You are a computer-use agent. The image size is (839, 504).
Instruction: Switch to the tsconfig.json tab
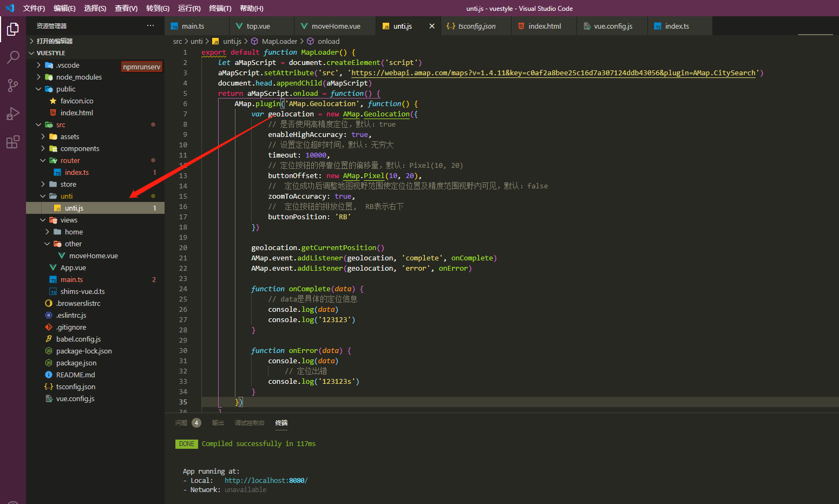point(476,25)
